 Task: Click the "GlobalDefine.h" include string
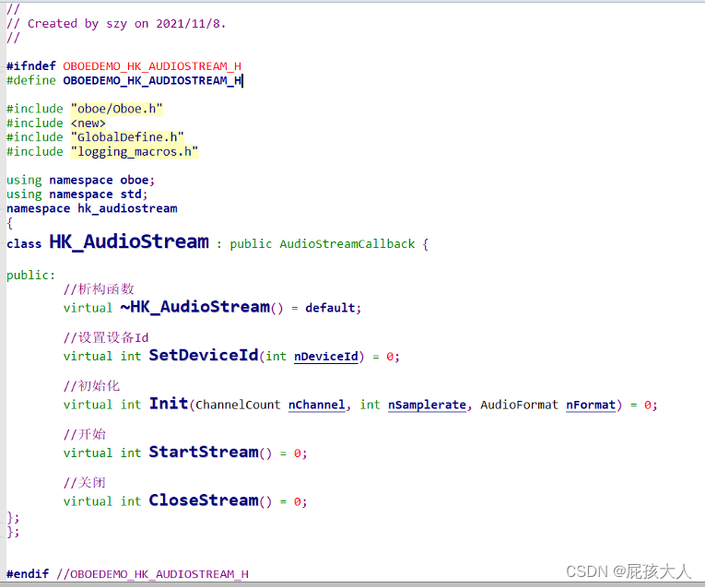point(127,137)
